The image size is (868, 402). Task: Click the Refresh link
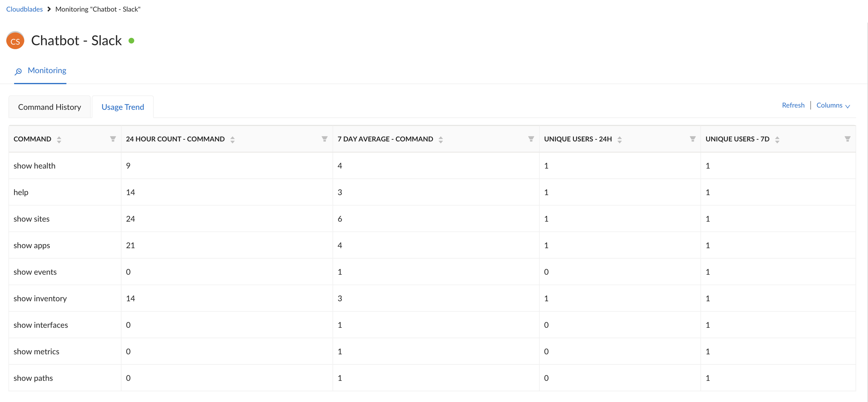(793, 105)
